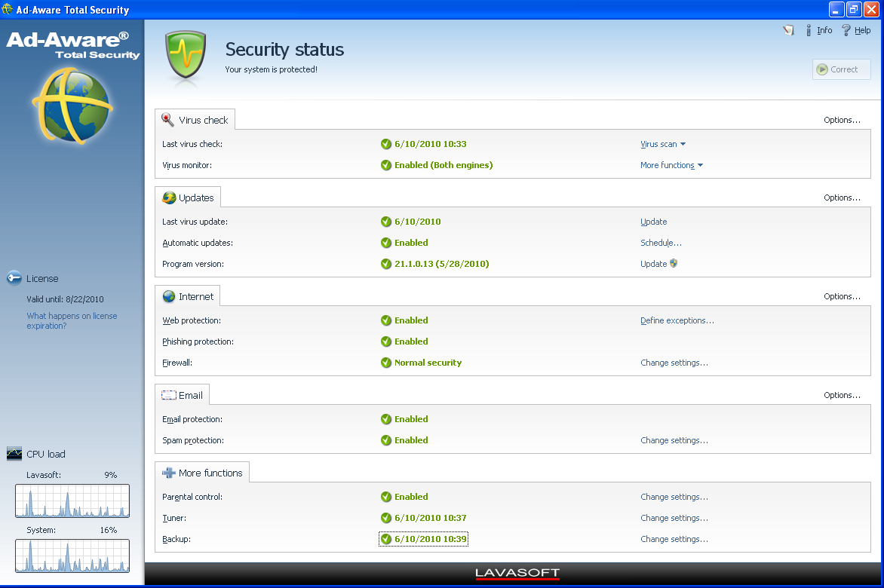Change settings for Tuner
Image resolution: width=884 pixels, height=588 pixels.
pyautogui.click(x=674, y=518)
